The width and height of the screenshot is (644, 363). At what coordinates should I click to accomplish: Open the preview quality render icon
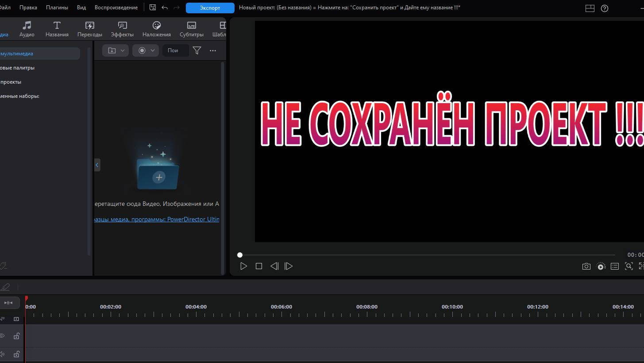(x=601, y=266)
